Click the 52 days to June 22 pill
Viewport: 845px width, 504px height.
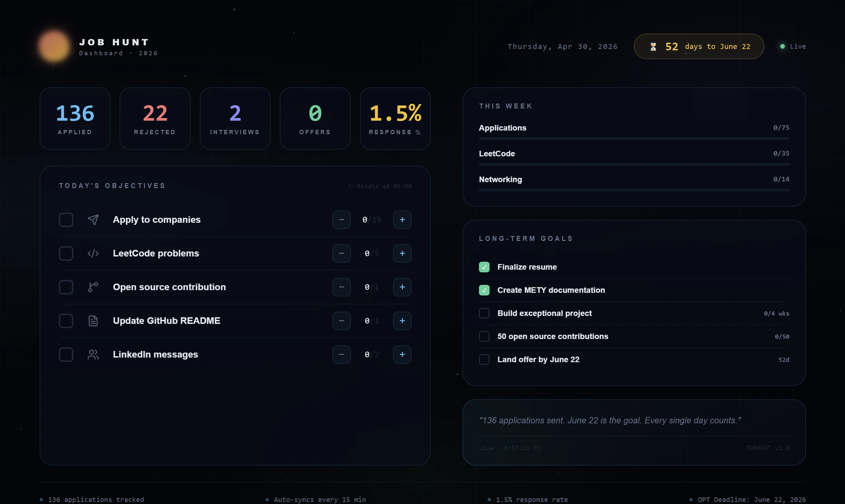click(x=699, y=46)
